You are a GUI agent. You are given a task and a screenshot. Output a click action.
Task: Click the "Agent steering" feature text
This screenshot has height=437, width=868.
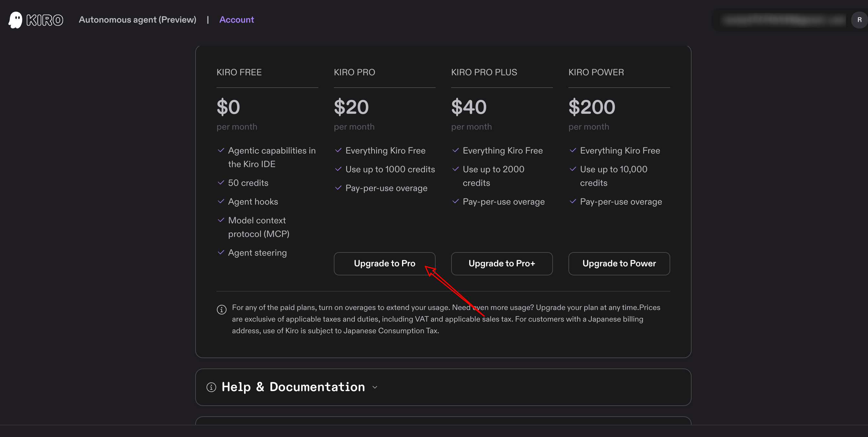[x=258, y=253]
